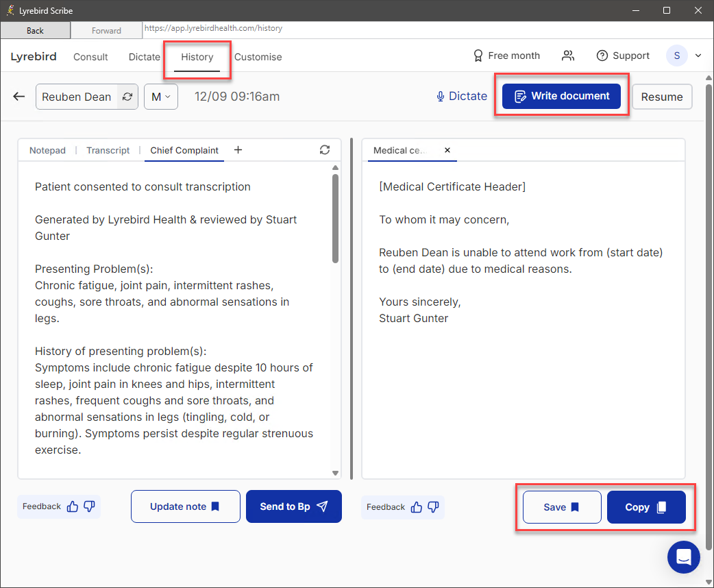
Task: Click the Lyrebird logo text
Action: tap(34, 56)
